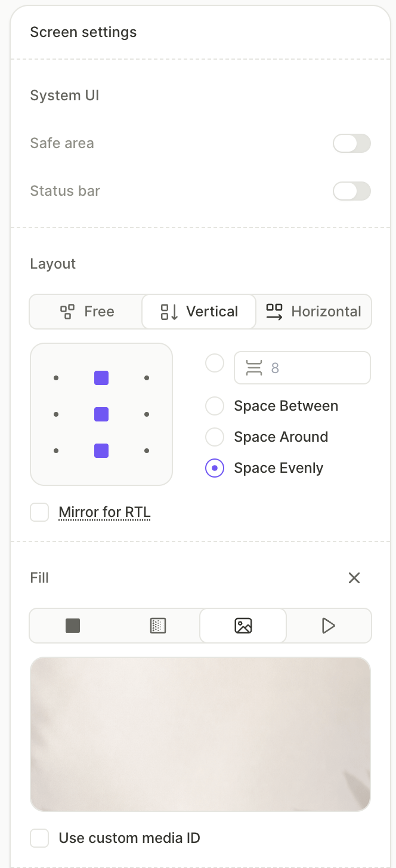Click the Fill section label
The image size is (396, 868).
(x=39, y=578)
